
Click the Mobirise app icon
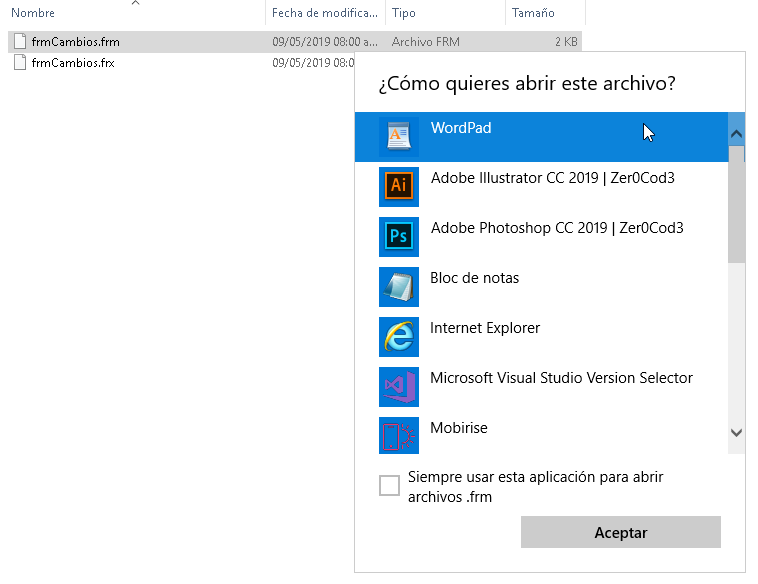point(399,435)
